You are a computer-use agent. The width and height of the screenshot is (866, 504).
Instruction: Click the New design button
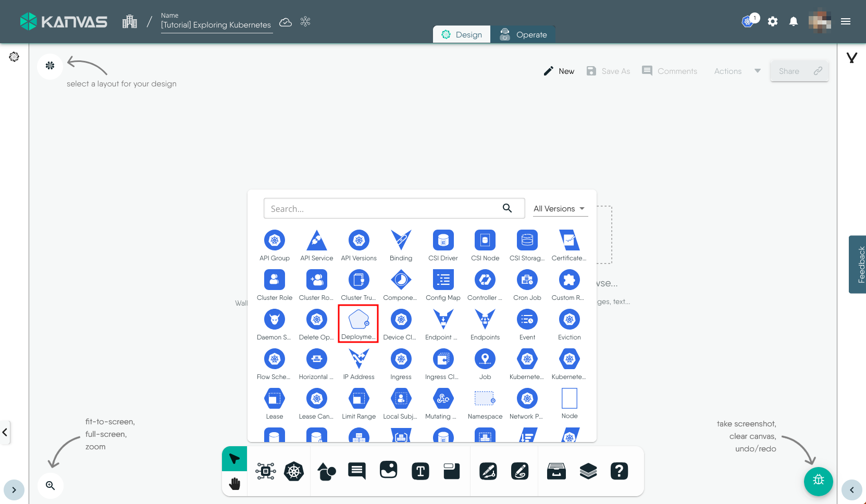point(559,71)
